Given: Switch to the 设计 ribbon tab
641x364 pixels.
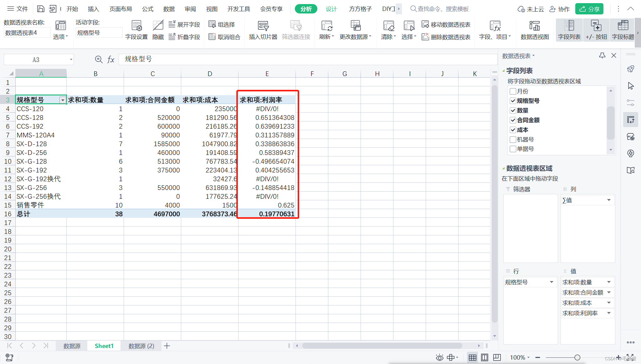Looking at the screenshot, I should pyautogui.click(x=331, y=9).
